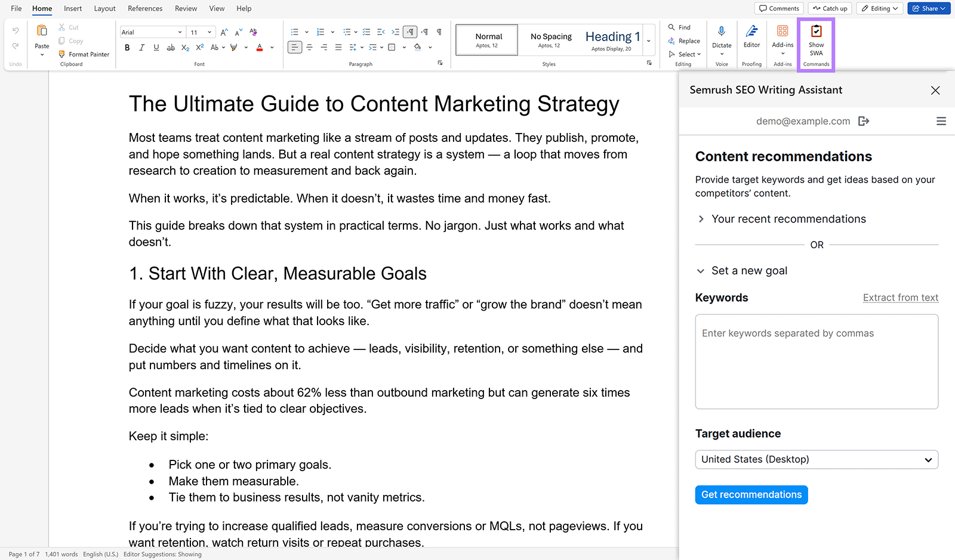The height and width of the screenshot is (560, 955).
Task: Open Replace in the Editing group
Action: 685,41
